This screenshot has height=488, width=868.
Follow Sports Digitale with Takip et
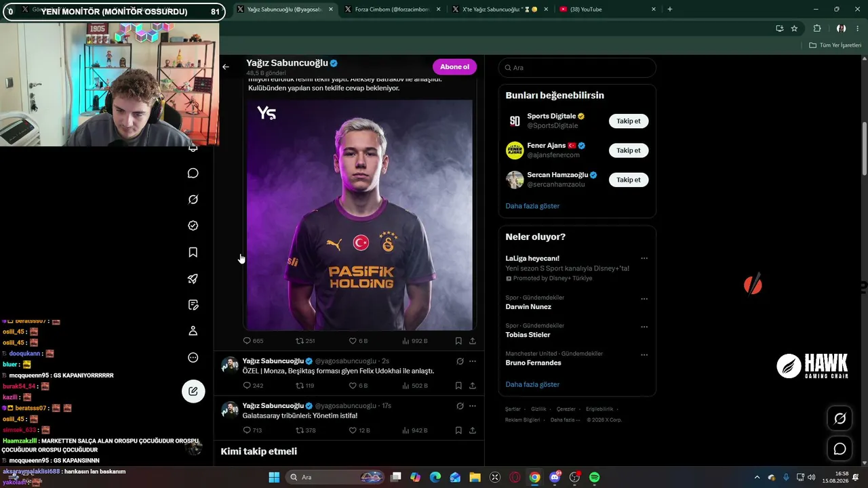629,121
